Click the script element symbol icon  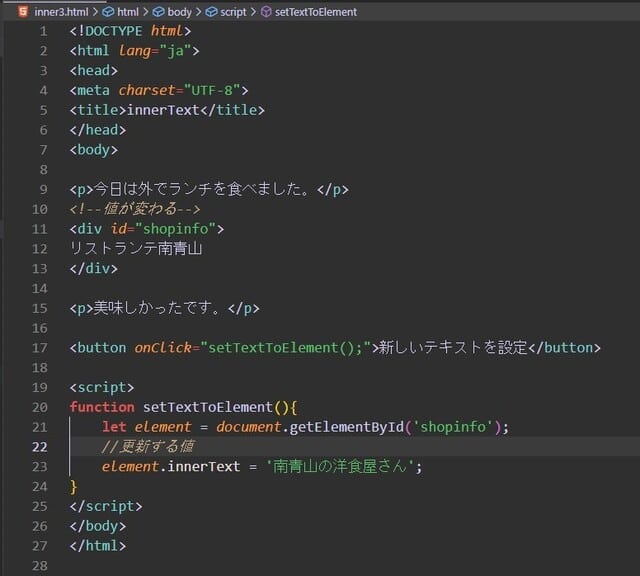click(x=212, y=11)
